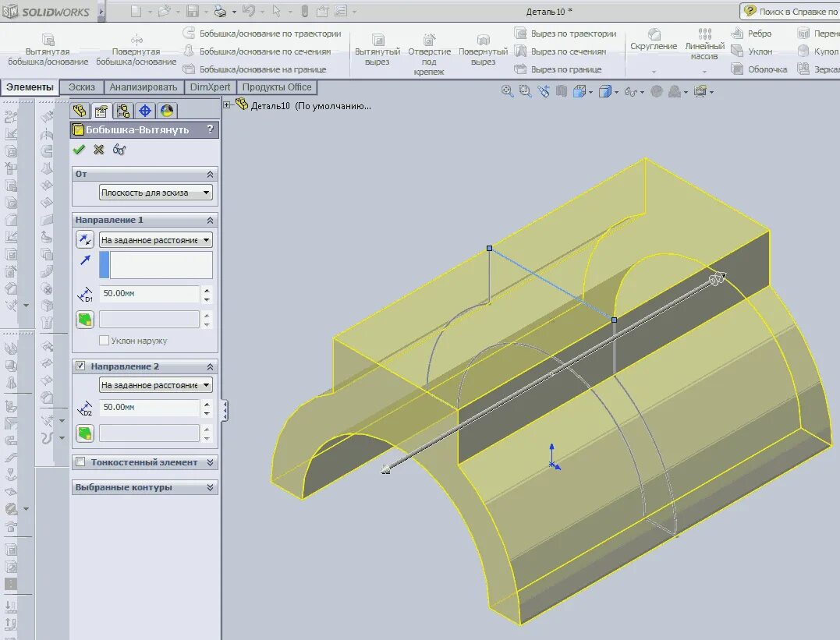
Task: Switch to the Продукты Office tab
Action: [x=276, y=87]
